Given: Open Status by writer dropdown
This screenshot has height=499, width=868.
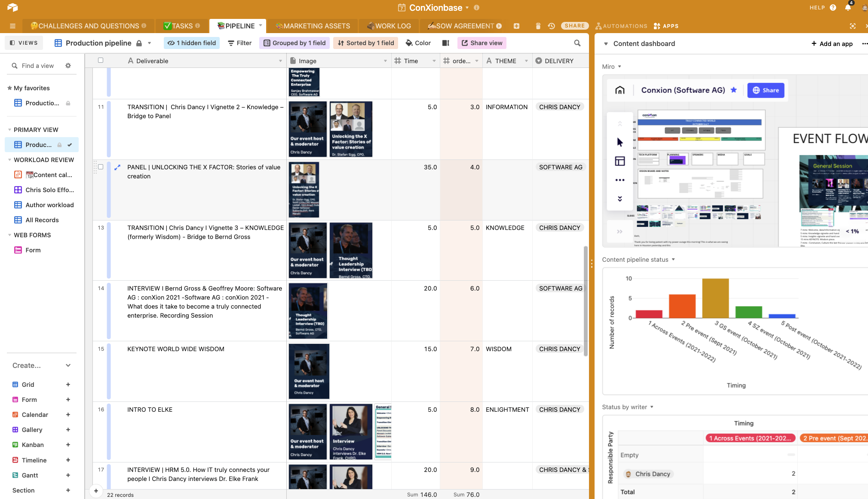Looking at the screenshot, I should pos(652,407).
